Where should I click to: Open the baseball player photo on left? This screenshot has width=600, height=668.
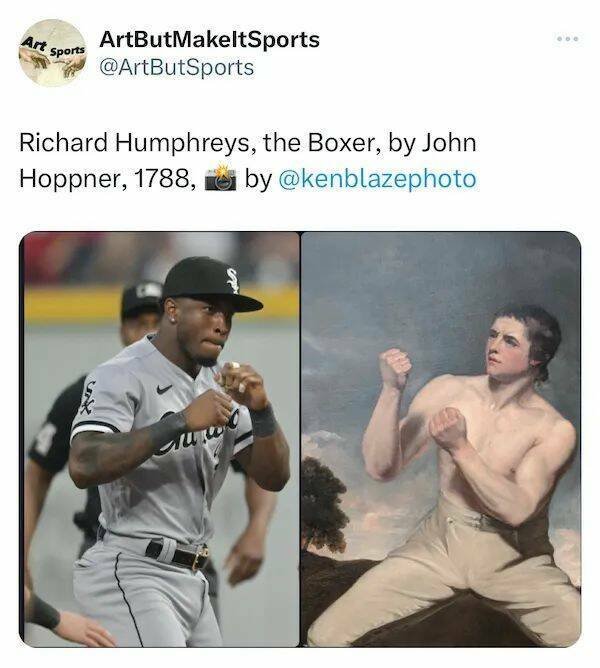click(x=159, y=439)
